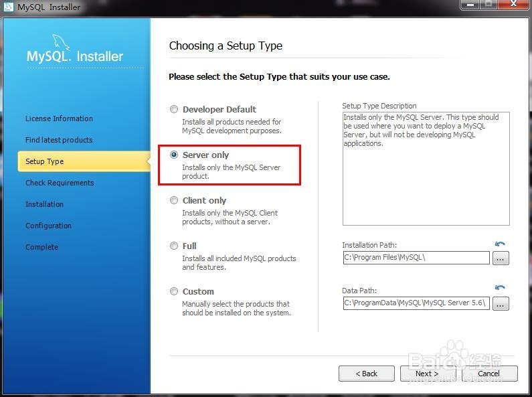Viewport: 532px width, 397px height.
Task: Choose the Custom setup radio button
Action: pyautogui.click(x=174, y=291)
